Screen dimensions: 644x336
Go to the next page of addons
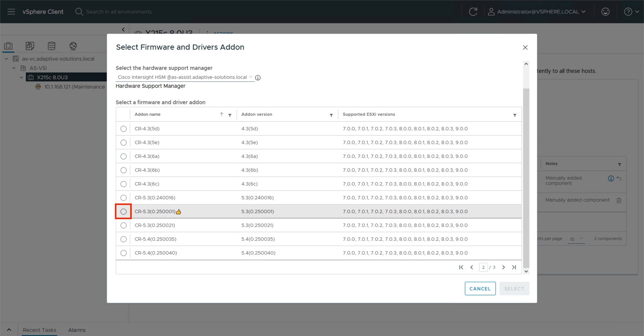click(x=503, y=267)
